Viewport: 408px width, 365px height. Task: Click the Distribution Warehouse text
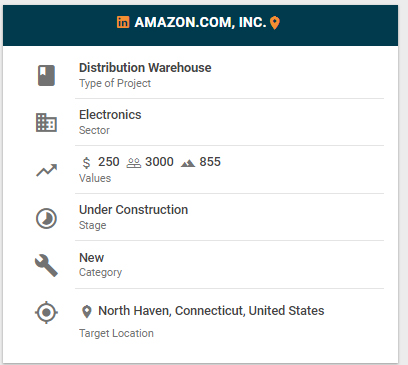145,68
